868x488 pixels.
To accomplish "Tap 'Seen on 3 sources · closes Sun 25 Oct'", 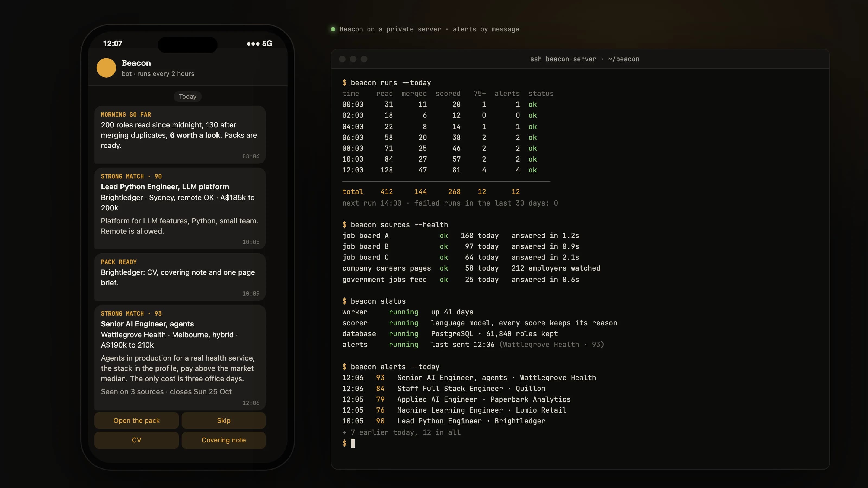I will pyautogui.click(x=166, y=392).
